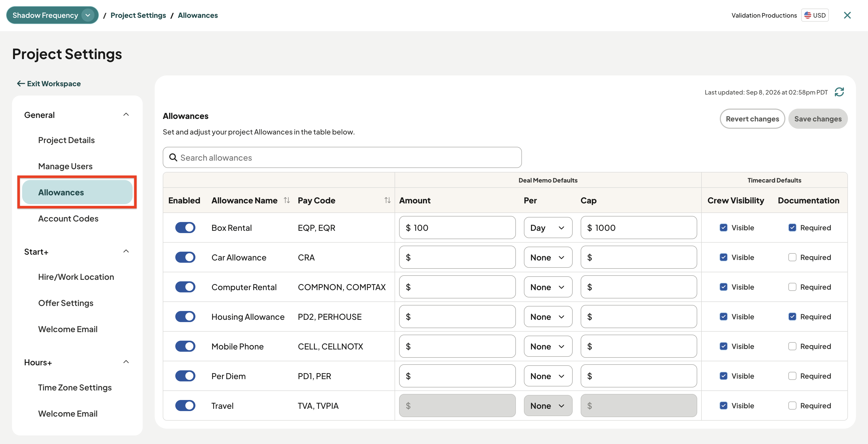Viewport: 868px width, 444px height.
Task: Click the Save changes button
Action: (x=818, y=119)
